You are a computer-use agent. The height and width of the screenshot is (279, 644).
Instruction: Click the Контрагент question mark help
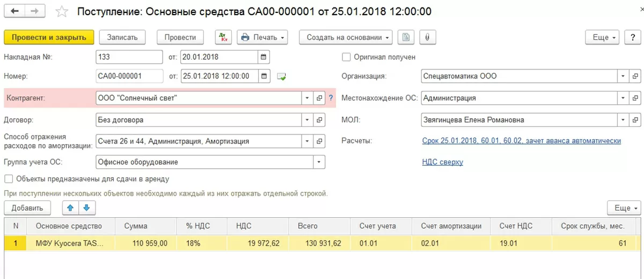(331, 98)
